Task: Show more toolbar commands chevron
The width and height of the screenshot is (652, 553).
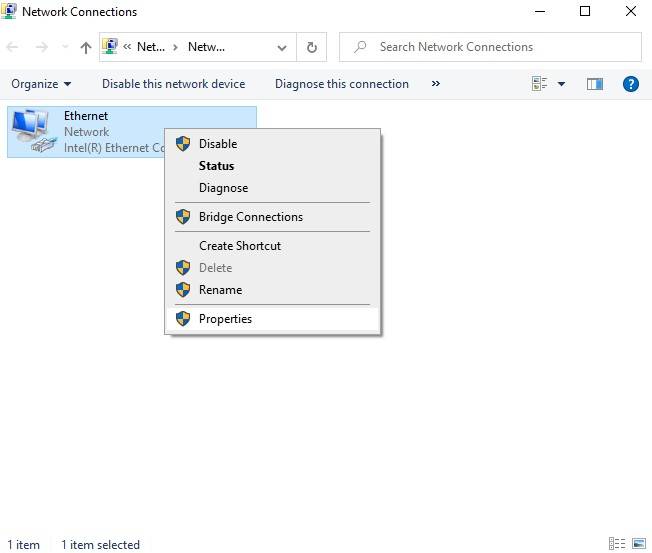Action: (435, 84)
